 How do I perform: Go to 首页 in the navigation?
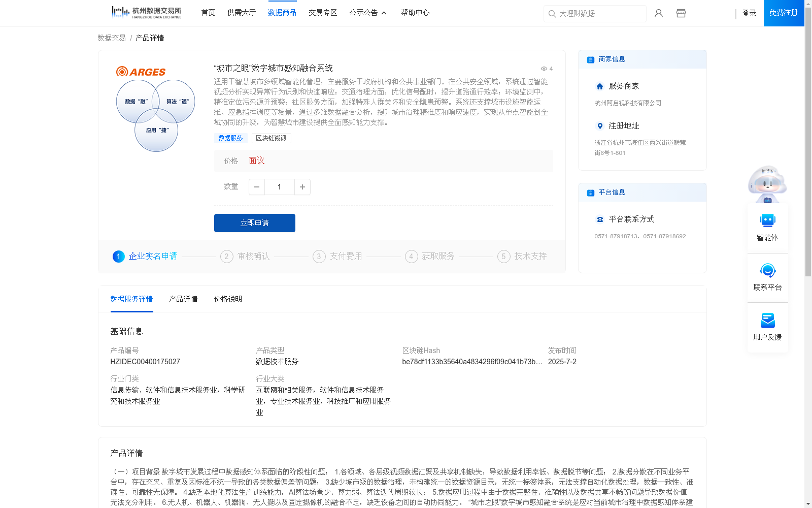point(208,13)
